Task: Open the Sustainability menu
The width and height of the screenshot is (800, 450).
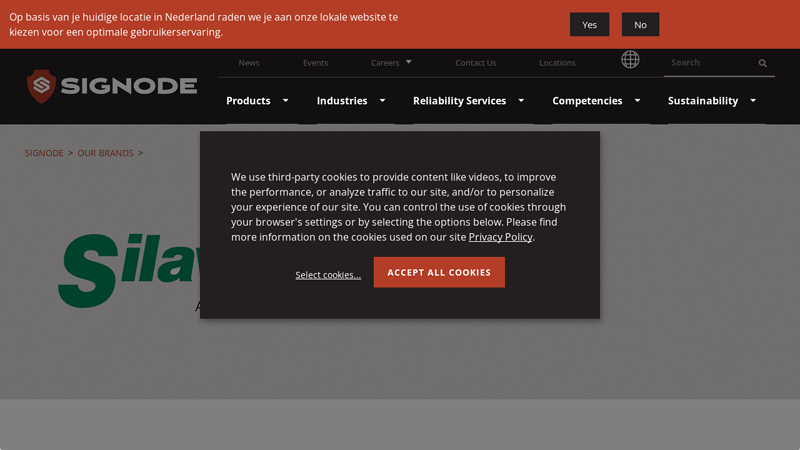Action: coord(703,101)
